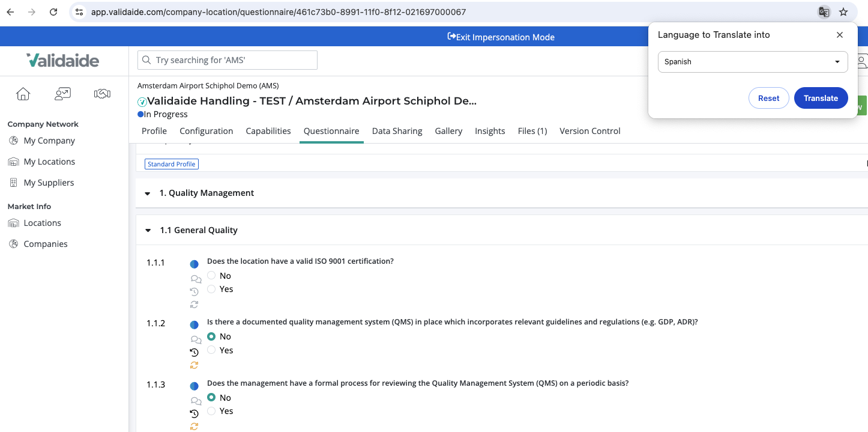Open the history icon for question 1.1.2

pos(194,353)
